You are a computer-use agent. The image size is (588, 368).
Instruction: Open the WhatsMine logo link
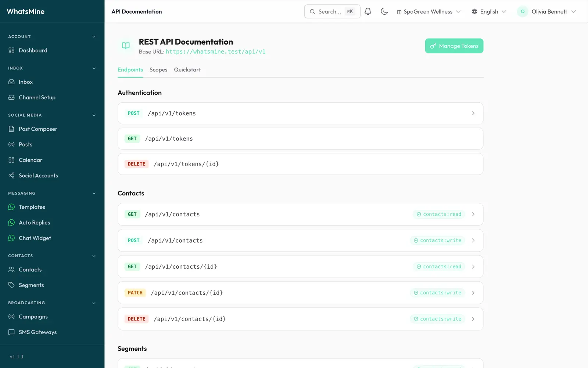click(26, 11)
